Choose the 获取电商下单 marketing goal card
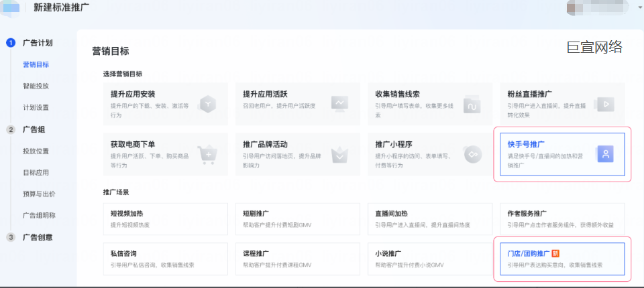The width and height of the screenshot is (644, 288). click(x=166, y=155)
